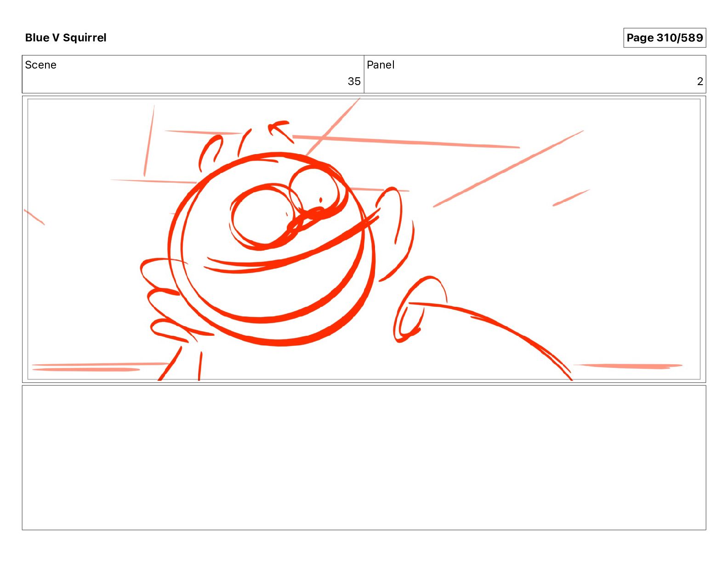The width and height of the screenshot is (728, 563).
Task: Click the 'Blue V Squirrel' title text
Action: (x=66, y=38)
